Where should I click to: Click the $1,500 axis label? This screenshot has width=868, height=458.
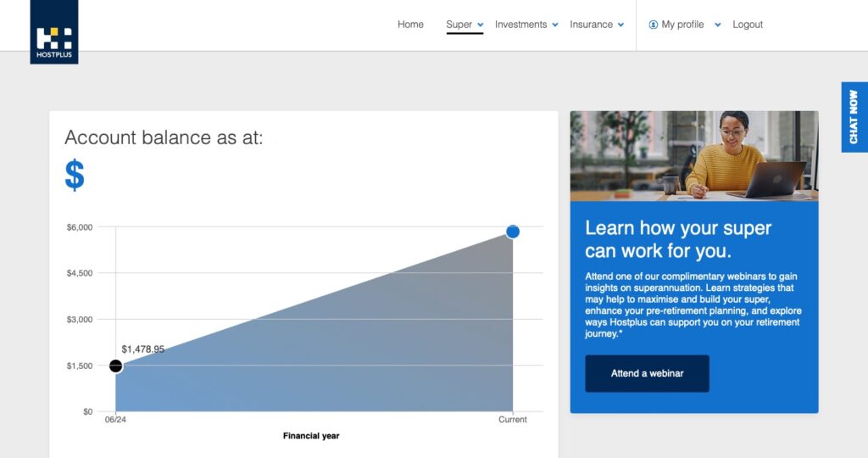point(80,366)
